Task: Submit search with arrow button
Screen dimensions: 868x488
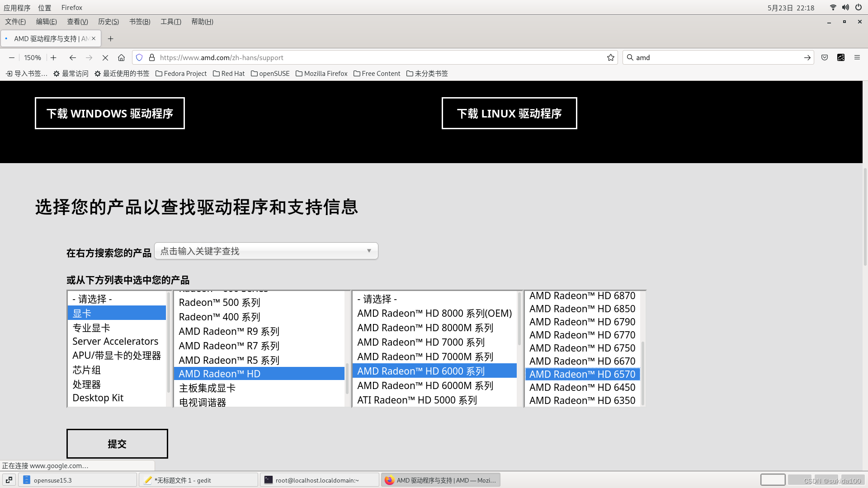Action: coord(807,57)
